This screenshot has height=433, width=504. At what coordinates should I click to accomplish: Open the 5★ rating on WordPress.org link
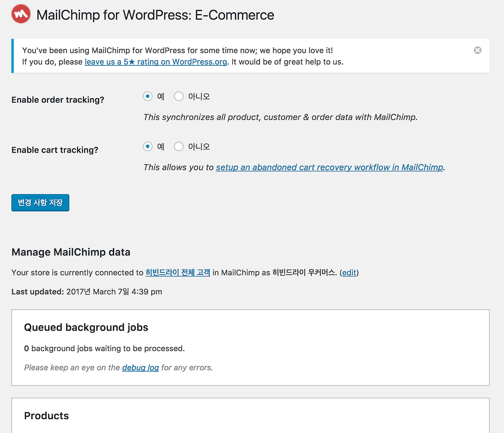[x=156, y=62]
